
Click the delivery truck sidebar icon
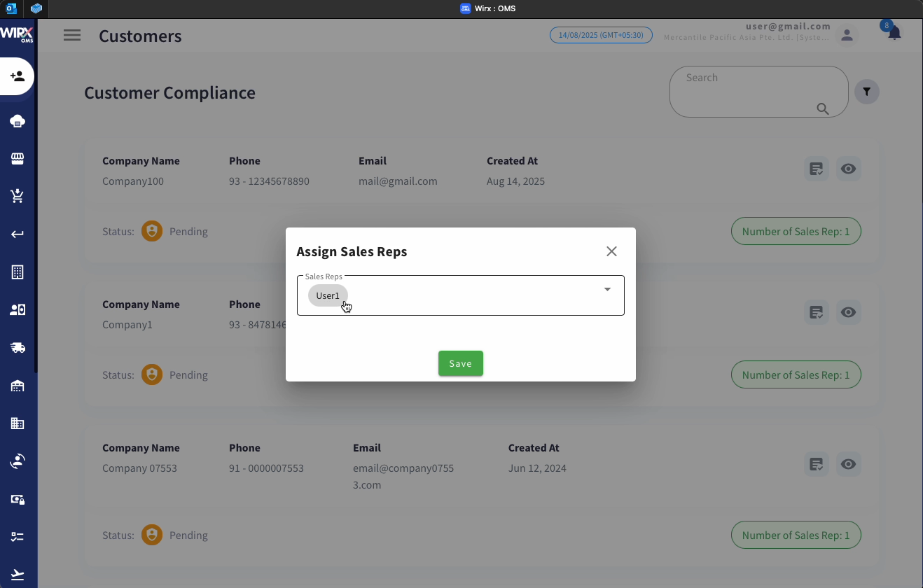[x=17, y=347]
